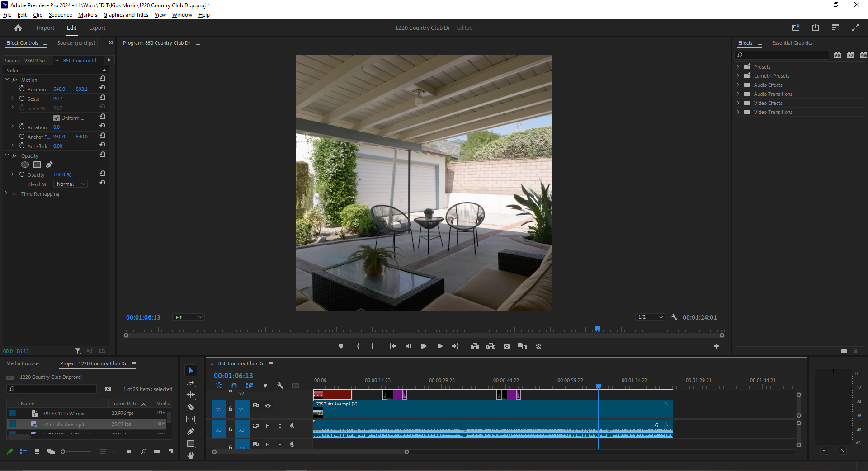Viewport: 868px width, 471px height.
Task: Click the Mark Out button
Action: tap(372, 346)
